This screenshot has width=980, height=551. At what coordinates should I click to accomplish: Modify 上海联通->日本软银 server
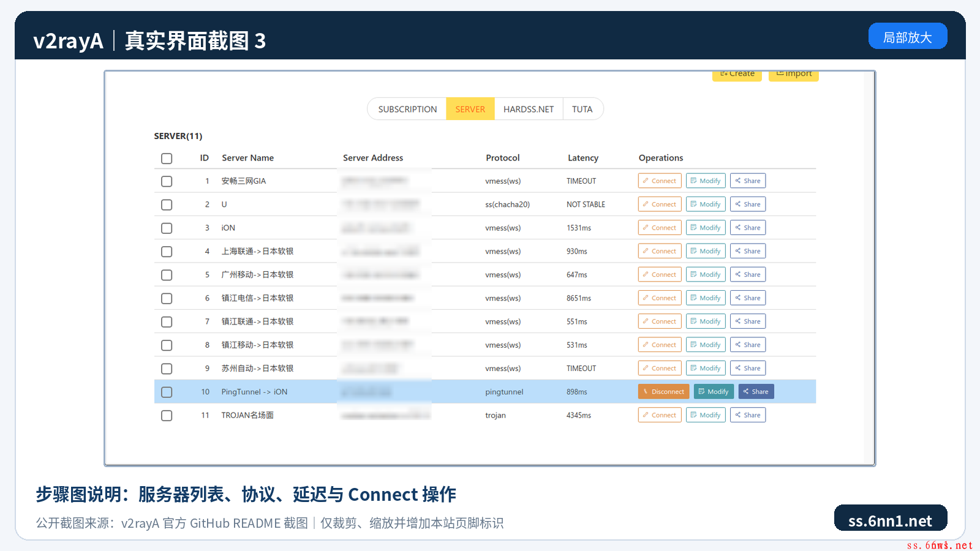[x=706, y=251]
